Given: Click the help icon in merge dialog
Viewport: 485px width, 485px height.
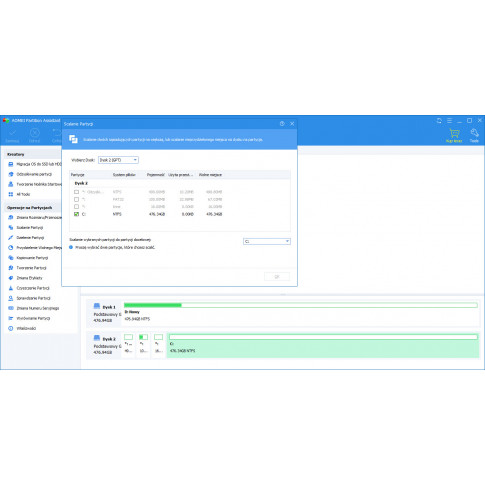Looking at the screenshot, I should [x=282, y=124].
